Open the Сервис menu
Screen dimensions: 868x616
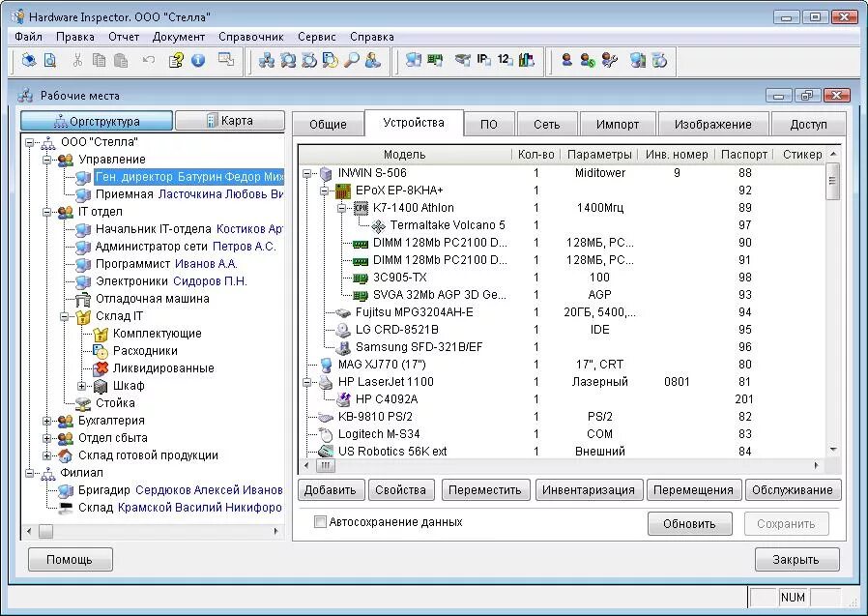click(x=317, y=37)
